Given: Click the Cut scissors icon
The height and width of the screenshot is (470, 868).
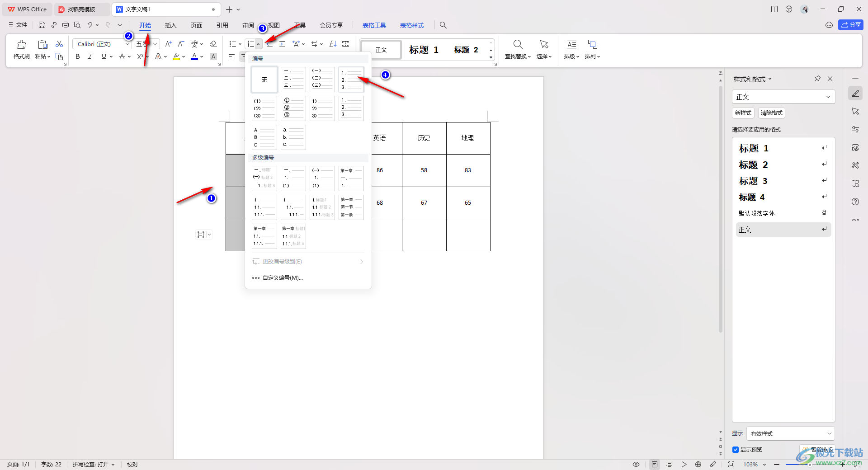Looking at the screenshot, I should coord(59,44).
